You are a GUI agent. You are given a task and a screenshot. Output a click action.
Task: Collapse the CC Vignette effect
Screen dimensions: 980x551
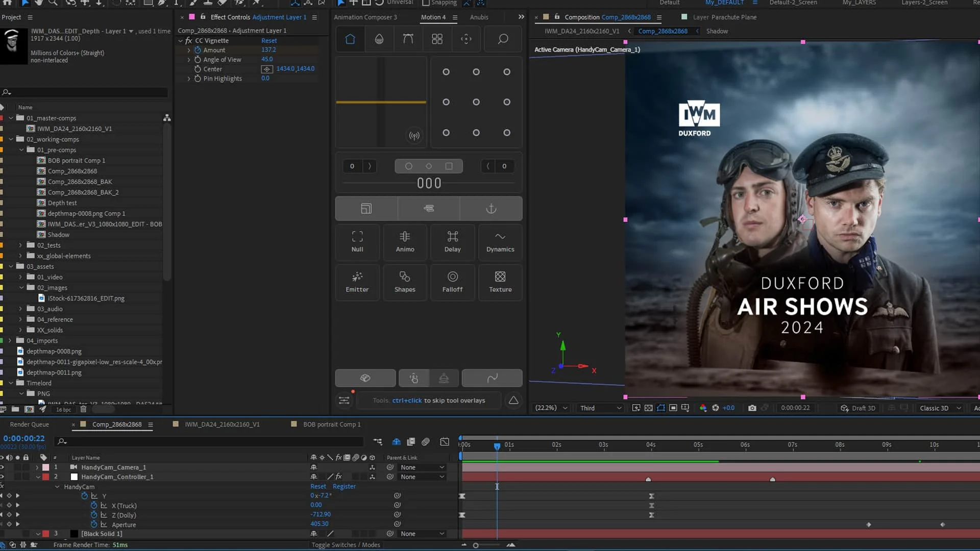[x=181, y=41]
